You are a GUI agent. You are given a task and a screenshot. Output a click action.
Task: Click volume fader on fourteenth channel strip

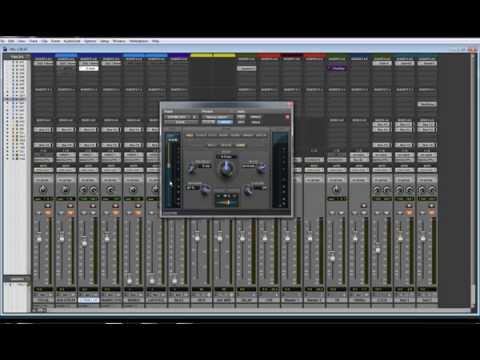click(332, 257)
